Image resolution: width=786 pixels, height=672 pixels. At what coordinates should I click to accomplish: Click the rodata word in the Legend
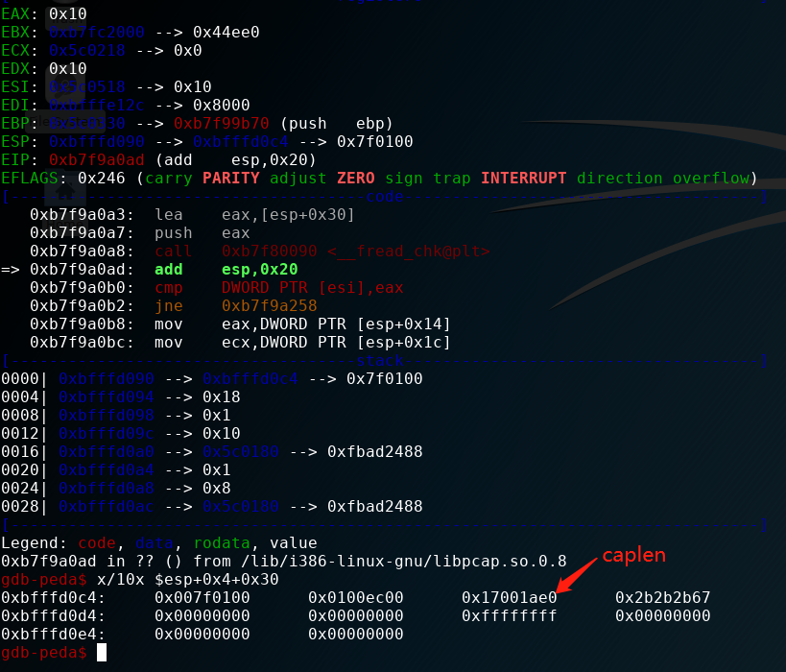tap(222, 543)
